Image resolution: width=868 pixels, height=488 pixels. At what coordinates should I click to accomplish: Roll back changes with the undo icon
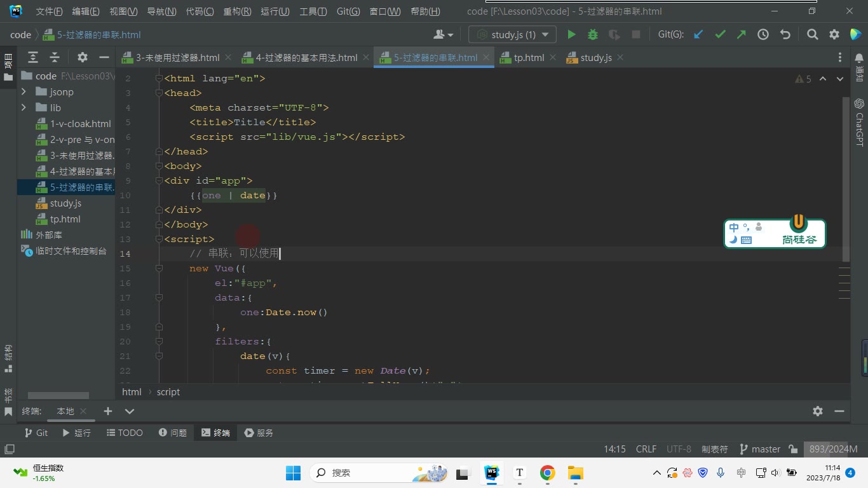[785, 34]
